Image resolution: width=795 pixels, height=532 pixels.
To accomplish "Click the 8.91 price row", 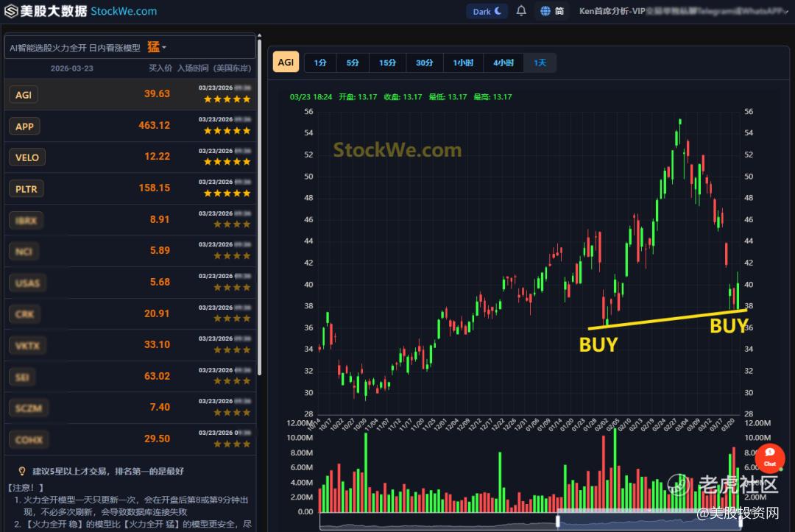I will (x=131, y=220).
